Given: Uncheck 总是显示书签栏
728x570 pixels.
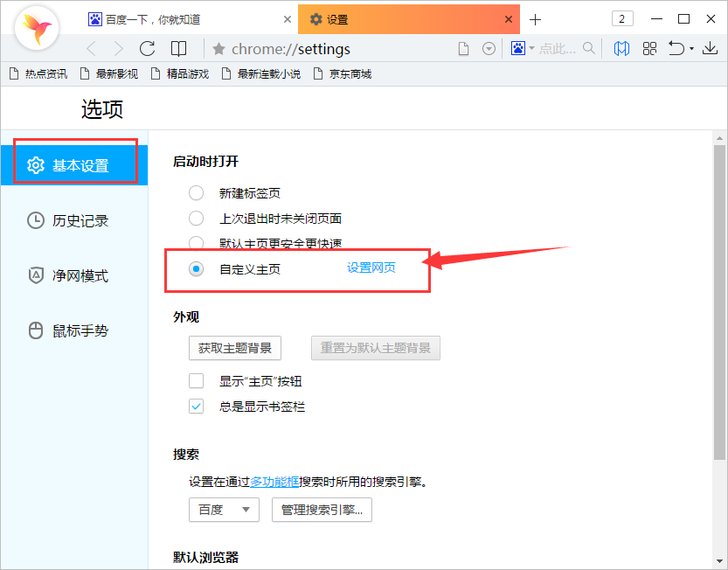Looking at the screenshot, I should point(196,406).
